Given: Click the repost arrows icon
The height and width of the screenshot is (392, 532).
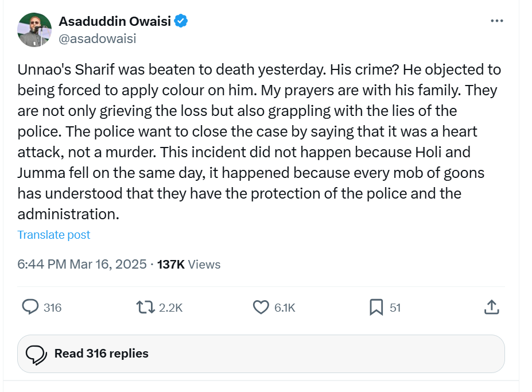Looking at the screenshot, I should tap(145, 308).
